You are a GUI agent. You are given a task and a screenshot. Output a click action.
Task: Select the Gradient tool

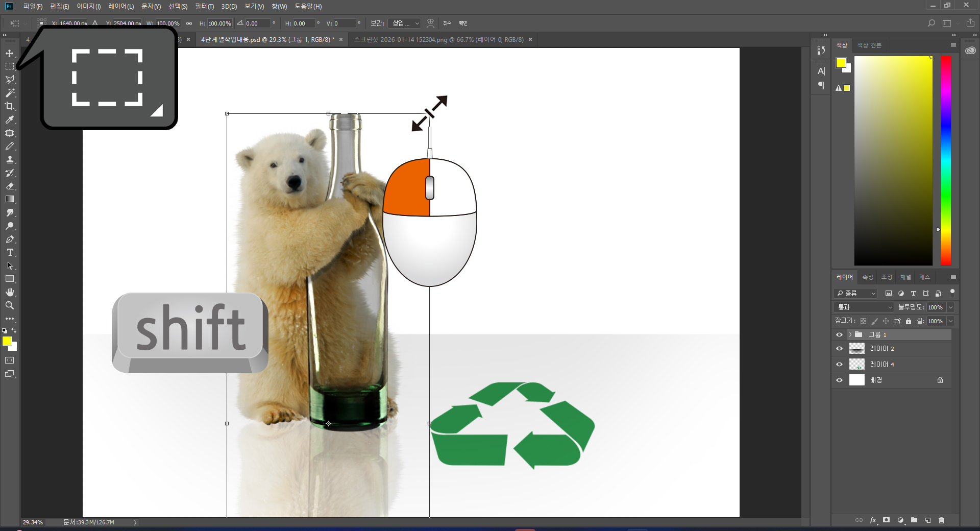pos(10,199)
